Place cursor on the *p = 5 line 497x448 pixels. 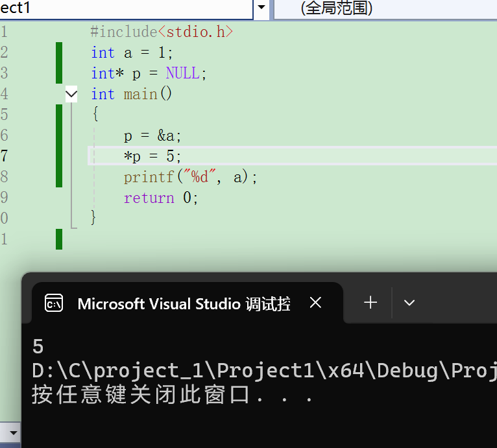153,156
